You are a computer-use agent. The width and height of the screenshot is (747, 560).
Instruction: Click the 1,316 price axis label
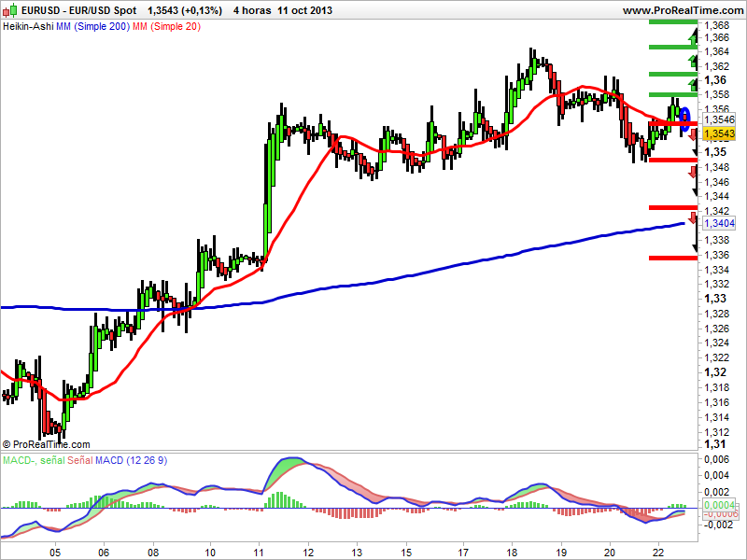(717, 402)
